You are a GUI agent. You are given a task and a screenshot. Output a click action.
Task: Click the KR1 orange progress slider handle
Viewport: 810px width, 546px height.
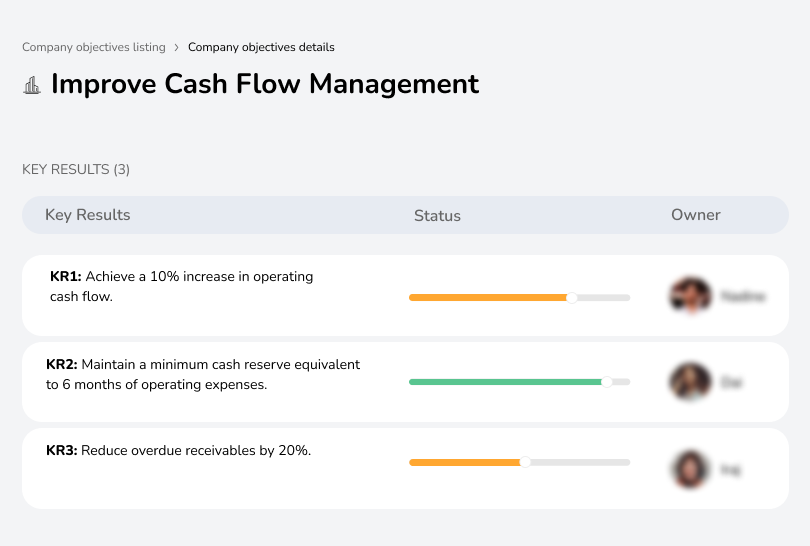pyautogui.click(x=572, y=297)
